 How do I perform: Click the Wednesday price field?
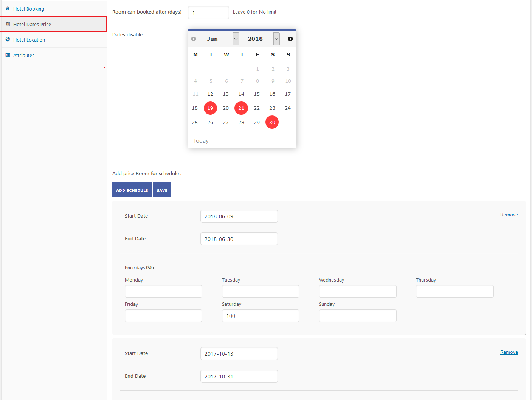click(x=358, y=291)
